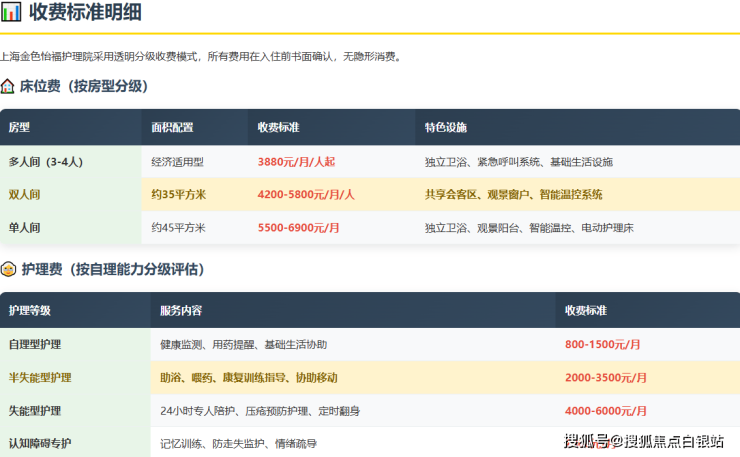Click the 收费标准 header in bed fee table
Image resolution: width=740 pixels, height=457 pixels.
point(278,128)
